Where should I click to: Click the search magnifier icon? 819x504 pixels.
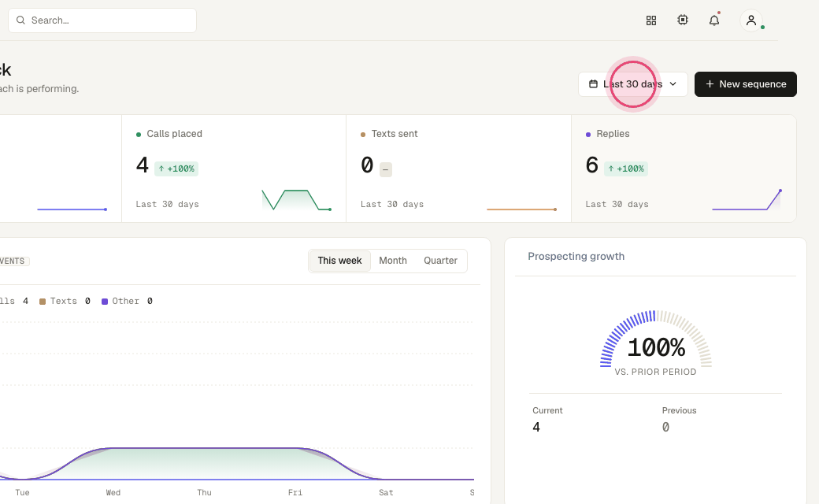pyautogui.click(x=21, y=20)
